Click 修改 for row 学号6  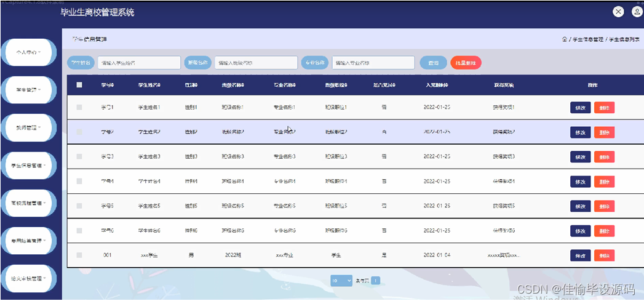point(581,231)
